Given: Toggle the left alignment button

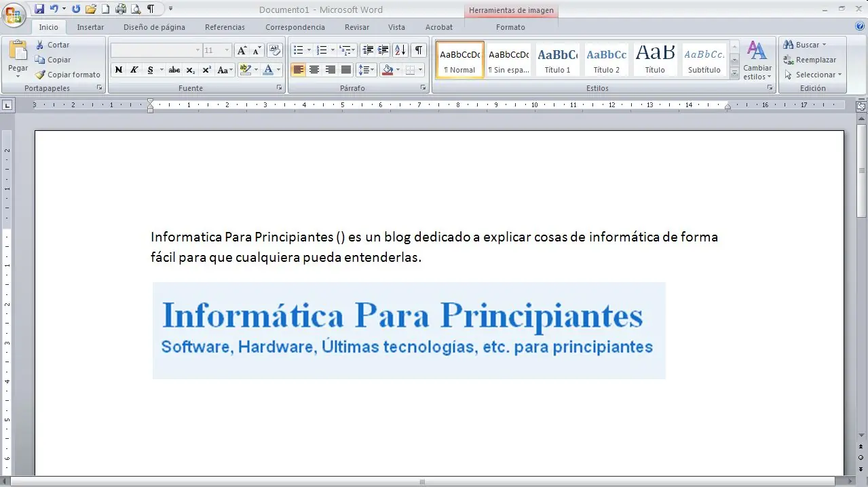Looking at the screenshot, I should (298, 70).
